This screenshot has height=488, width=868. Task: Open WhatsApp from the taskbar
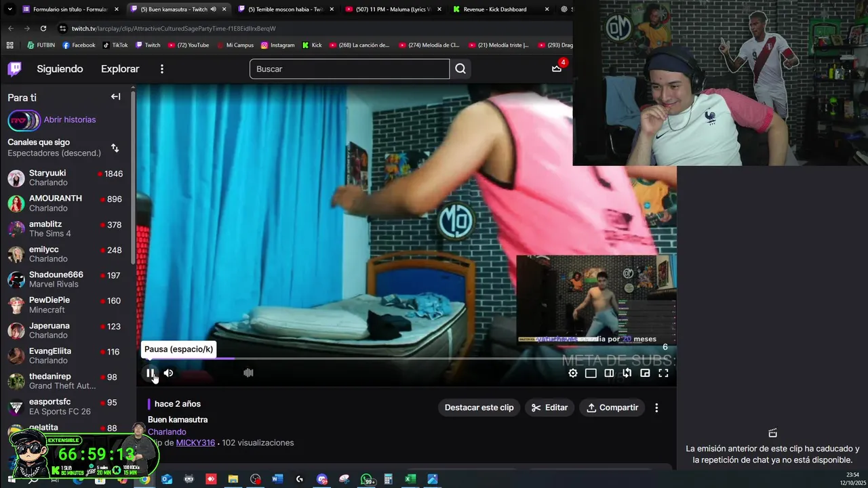(x=367, y=479)
